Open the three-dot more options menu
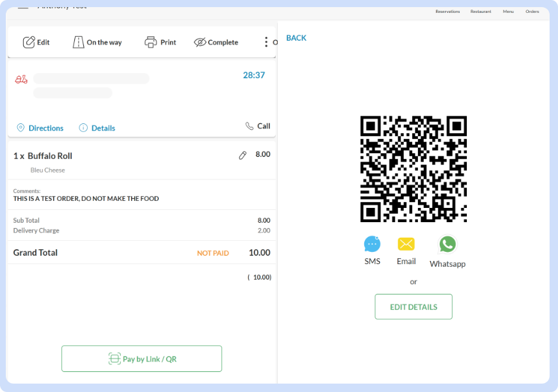The width and height of the screenshot is (558, 392). click(265, 43)
